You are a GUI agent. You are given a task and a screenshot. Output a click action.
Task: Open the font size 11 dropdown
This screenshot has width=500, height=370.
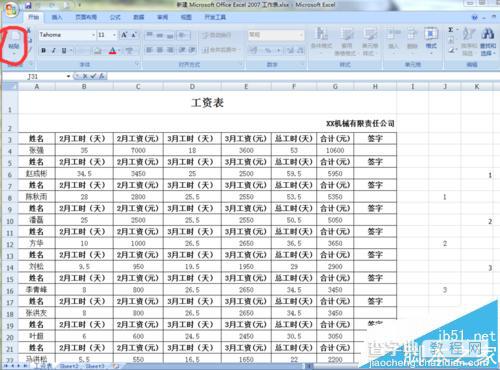(114, 35)
